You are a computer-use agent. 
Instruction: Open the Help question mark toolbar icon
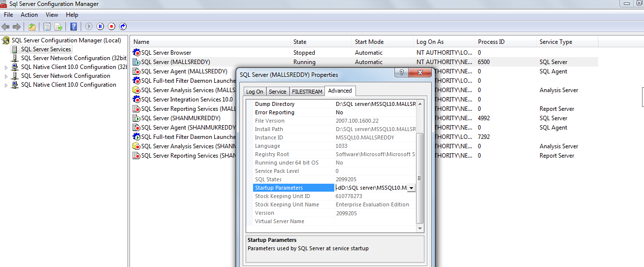(x=74, y=27)
